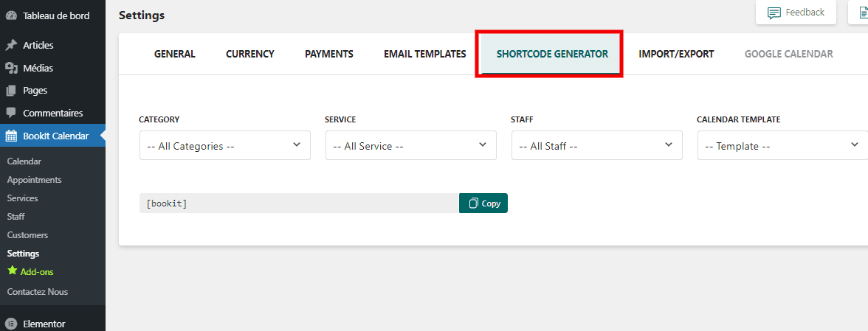Click the Pages icon in sidebar

11,91
